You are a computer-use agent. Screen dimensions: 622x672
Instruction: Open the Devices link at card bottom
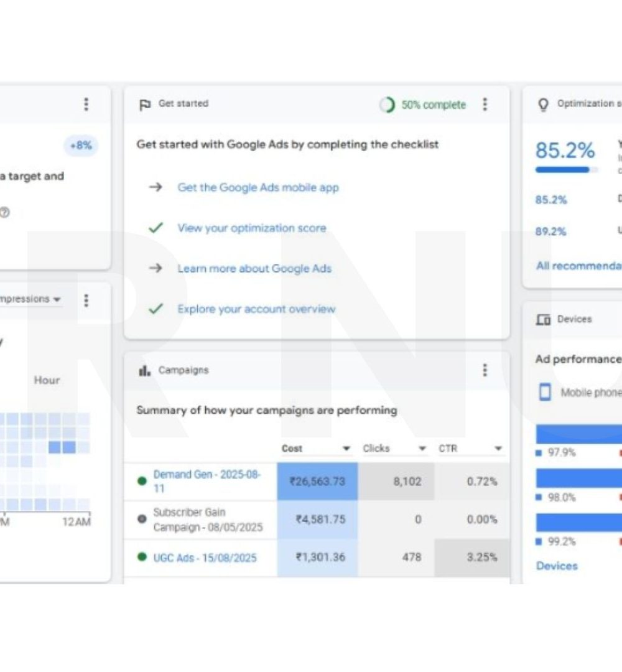557,566
